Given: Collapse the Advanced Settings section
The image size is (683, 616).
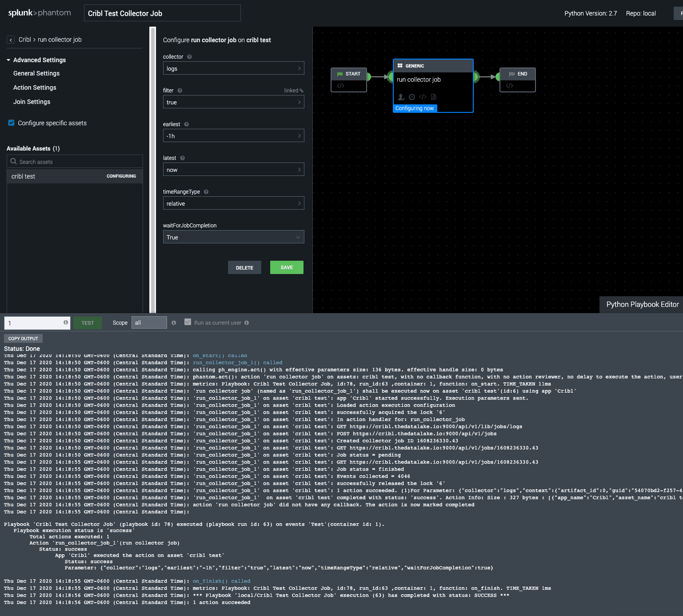Looking at the screenshot, I should 8,60.
